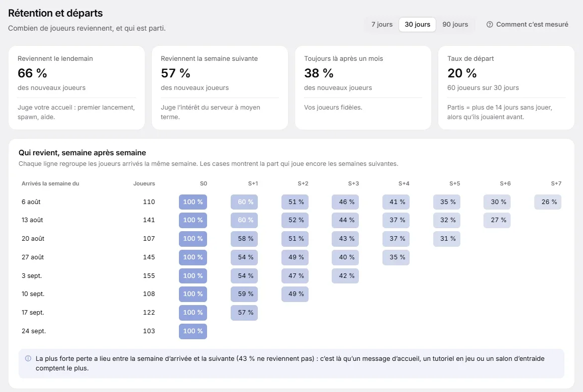Switch to the 90 jours period
The height and width of the screenshot is (392, 583).
point(455,25)
